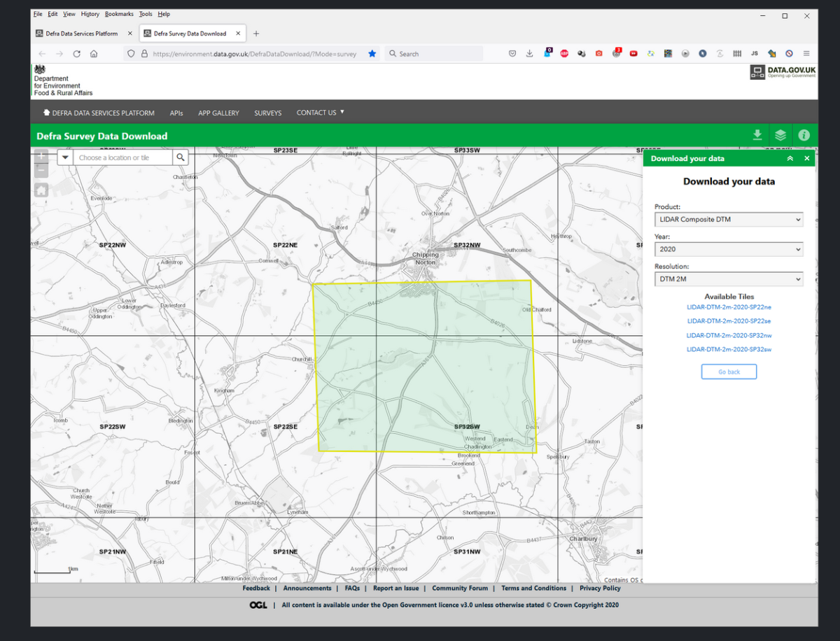Zoom in on the map
This screenshot has height=641, width=840.
tap(41, 157)
